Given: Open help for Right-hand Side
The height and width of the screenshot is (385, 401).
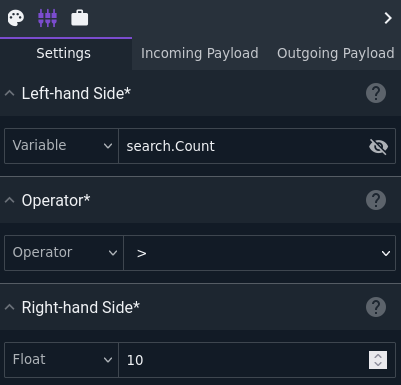Looking at the screenshot, I should (x=376, y=307).
